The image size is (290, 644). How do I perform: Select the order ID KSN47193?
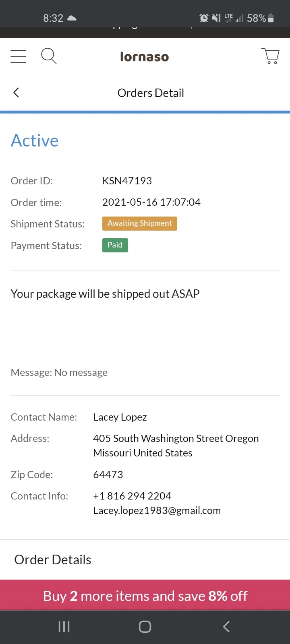[x=127, y=181]
